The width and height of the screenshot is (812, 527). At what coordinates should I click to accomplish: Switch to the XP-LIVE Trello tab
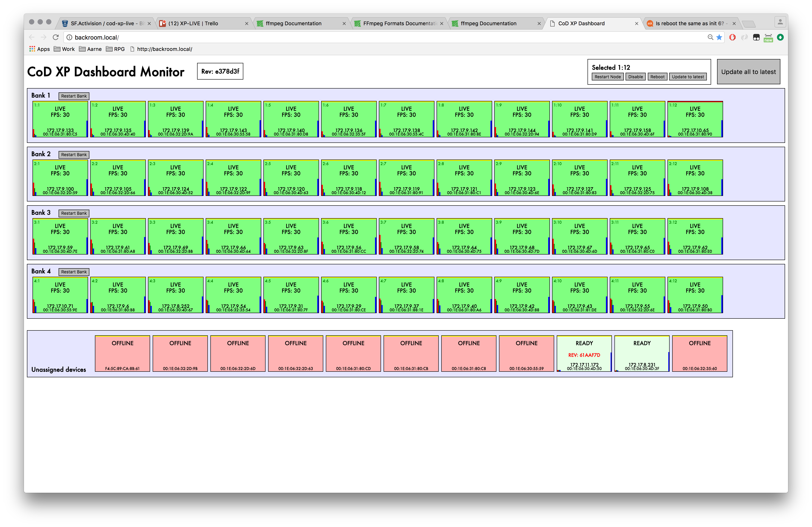203,23
